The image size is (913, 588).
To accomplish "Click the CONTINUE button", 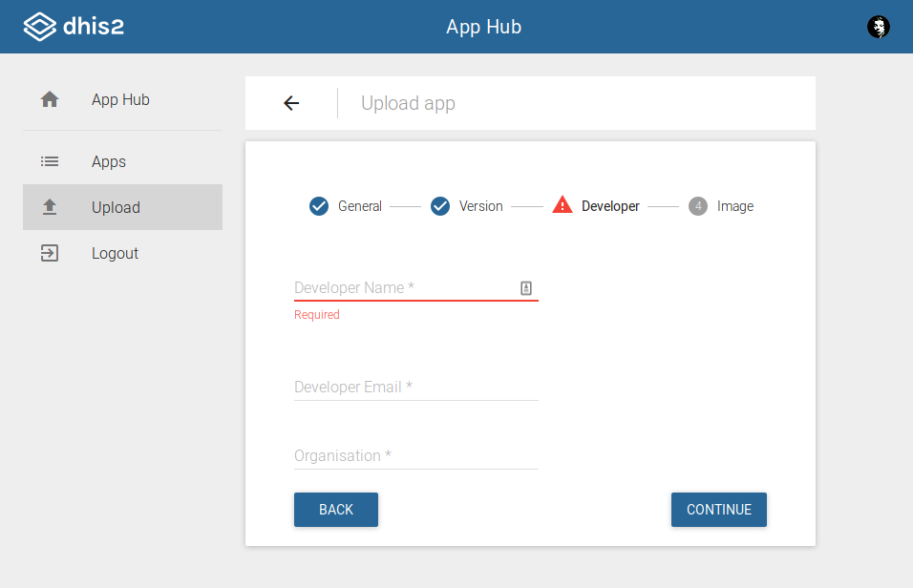I will click(719, 510).
